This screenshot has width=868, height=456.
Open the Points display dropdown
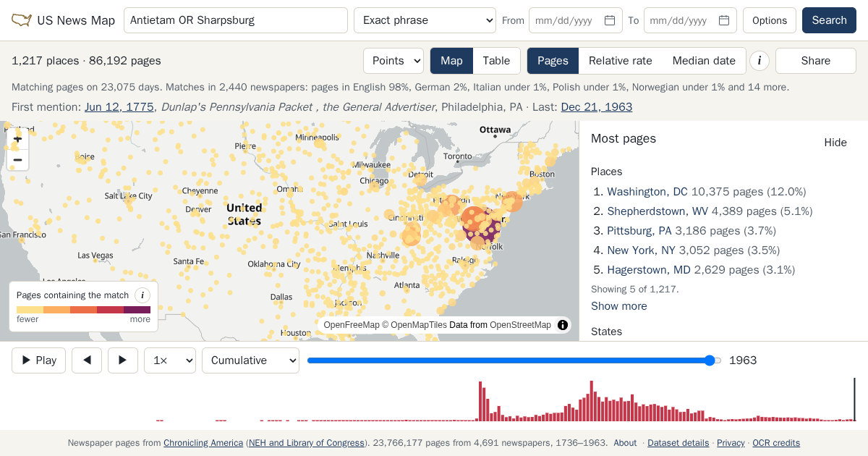(393, 61)
